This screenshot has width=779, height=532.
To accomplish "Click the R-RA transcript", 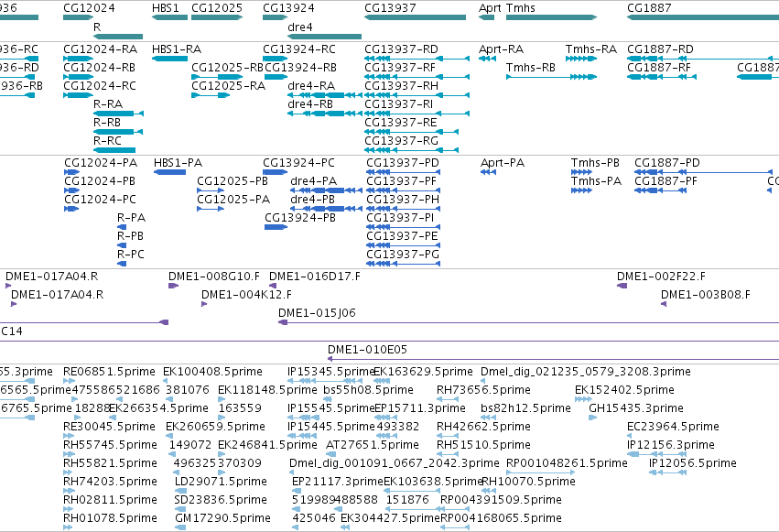I will tap(118, 114).
